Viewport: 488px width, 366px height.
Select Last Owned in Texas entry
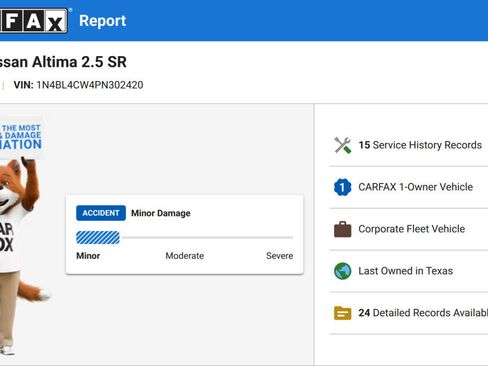[x=406, y=271]
